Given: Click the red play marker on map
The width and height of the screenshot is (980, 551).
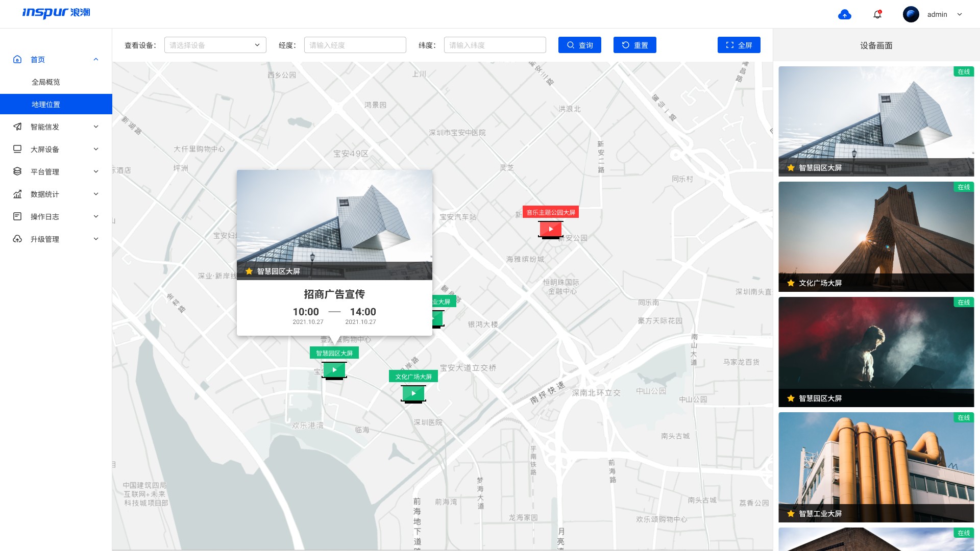Looking at the screenshot, I should coord(551,230).
